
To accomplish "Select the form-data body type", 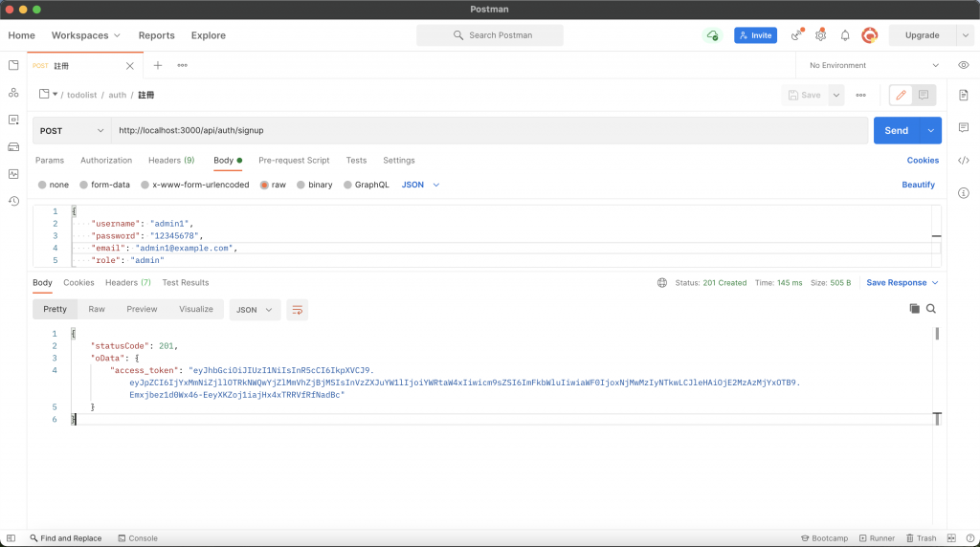I will [83, 185].
